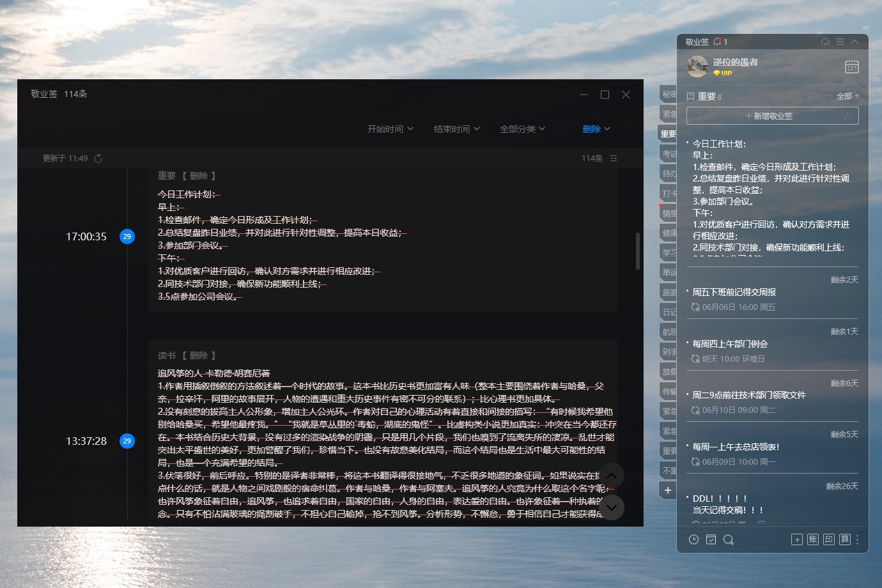Open the calendar icon beside the user name
This screenshot has height=588, width=882.
[851, 66]
